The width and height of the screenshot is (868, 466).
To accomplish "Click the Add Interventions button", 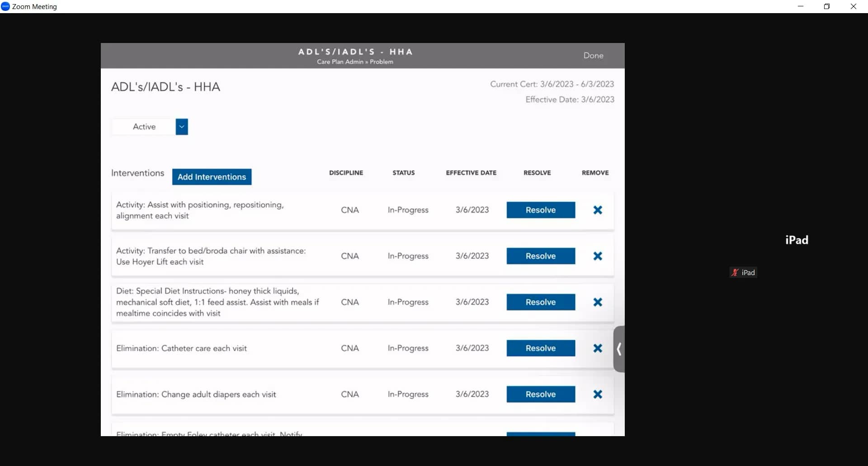I will pyautogui.click(x=212, y=176).
